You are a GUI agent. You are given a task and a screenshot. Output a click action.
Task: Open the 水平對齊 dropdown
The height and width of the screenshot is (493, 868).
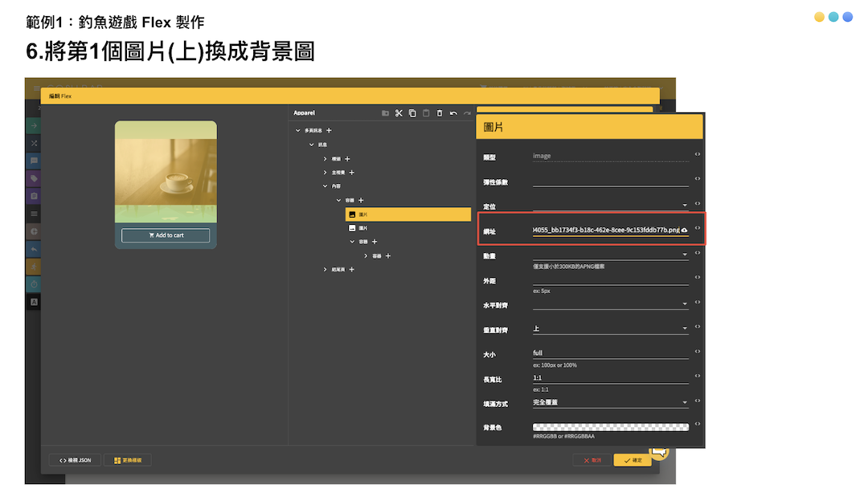[611, 304]
